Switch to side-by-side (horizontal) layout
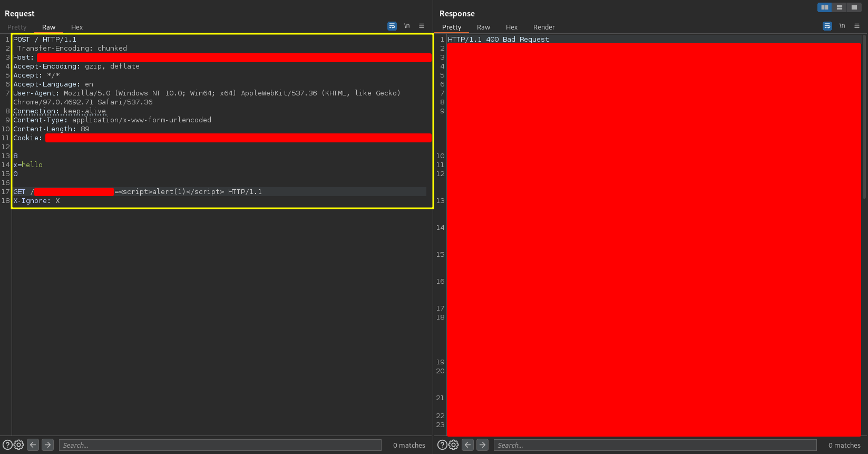This screenshot has width=868, height=454. tap(825, 7)
